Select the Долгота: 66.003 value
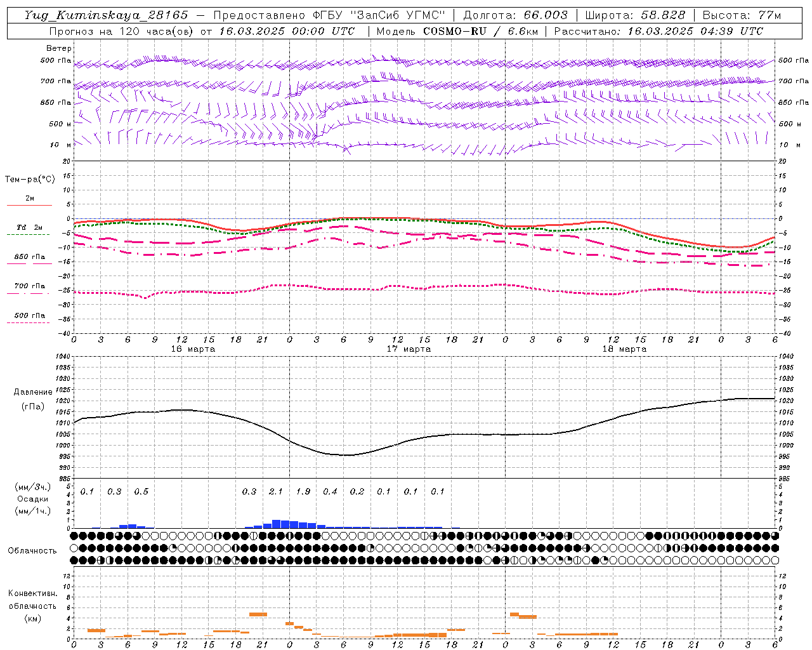Screen dimensions: 812x650 515,15
